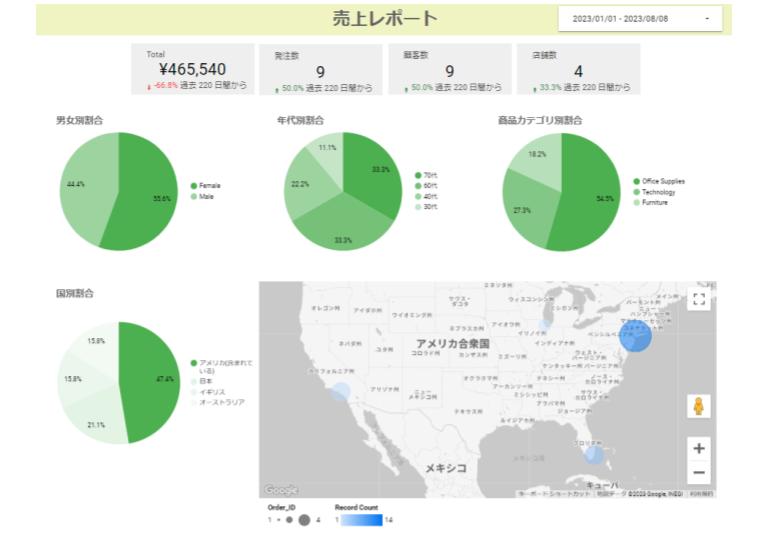Image resolution: width=768 pixels, height=540 pixels.
Task: Open the 2023/01/01 - 2023/08/08 date range dropdown
Action: [x=640, y=19]
